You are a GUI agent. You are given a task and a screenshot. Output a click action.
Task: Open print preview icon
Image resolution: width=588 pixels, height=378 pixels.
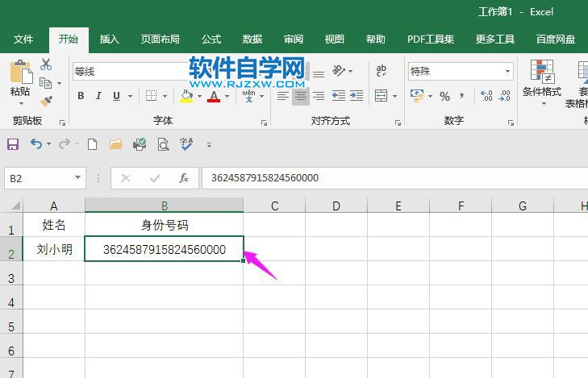(x=163, y=144)
